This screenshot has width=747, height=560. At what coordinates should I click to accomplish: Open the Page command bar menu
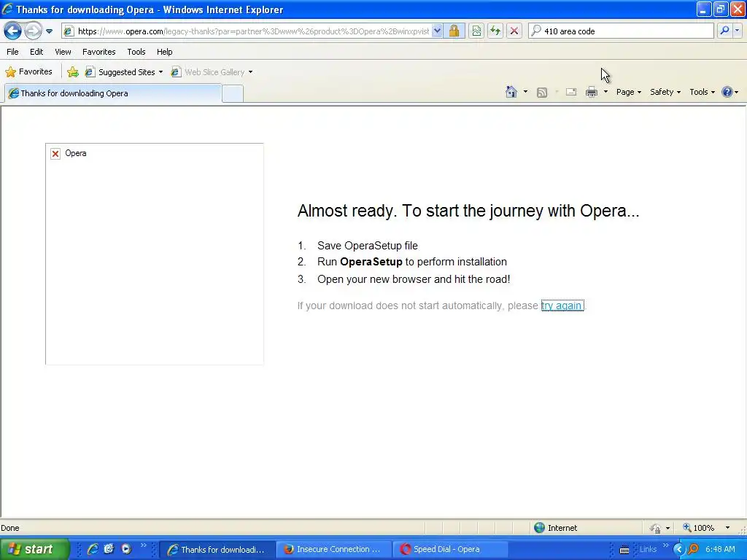[x=628, y=93]
